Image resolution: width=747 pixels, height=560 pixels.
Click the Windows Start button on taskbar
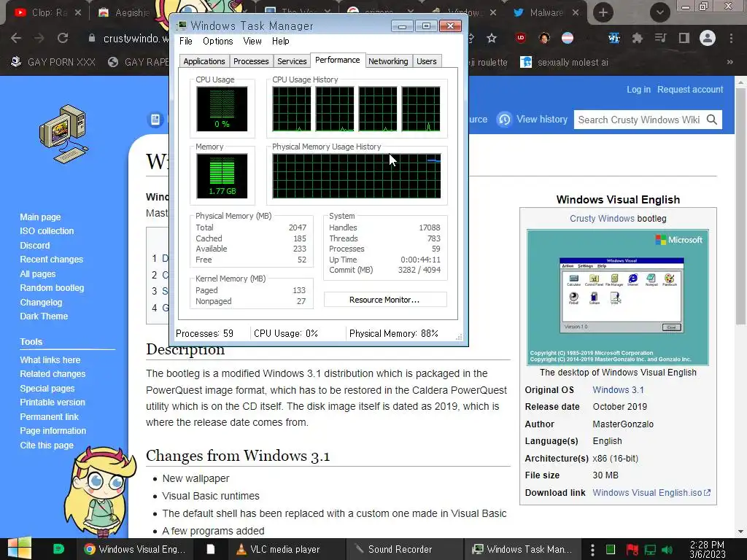[x=20, y=549]
